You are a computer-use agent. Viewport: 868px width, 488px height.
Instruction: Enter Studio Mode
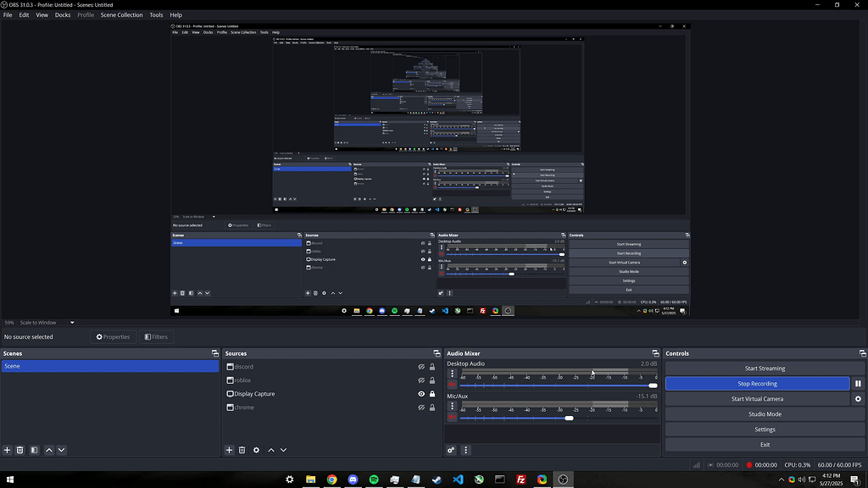pyautogui.click(x=765, y=414)
